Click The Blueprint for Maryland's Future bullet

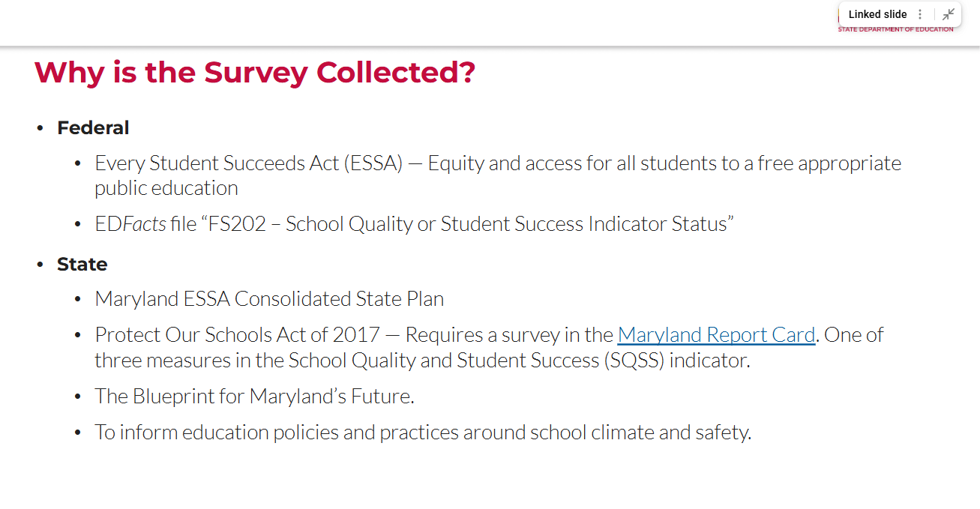[254, 396]
